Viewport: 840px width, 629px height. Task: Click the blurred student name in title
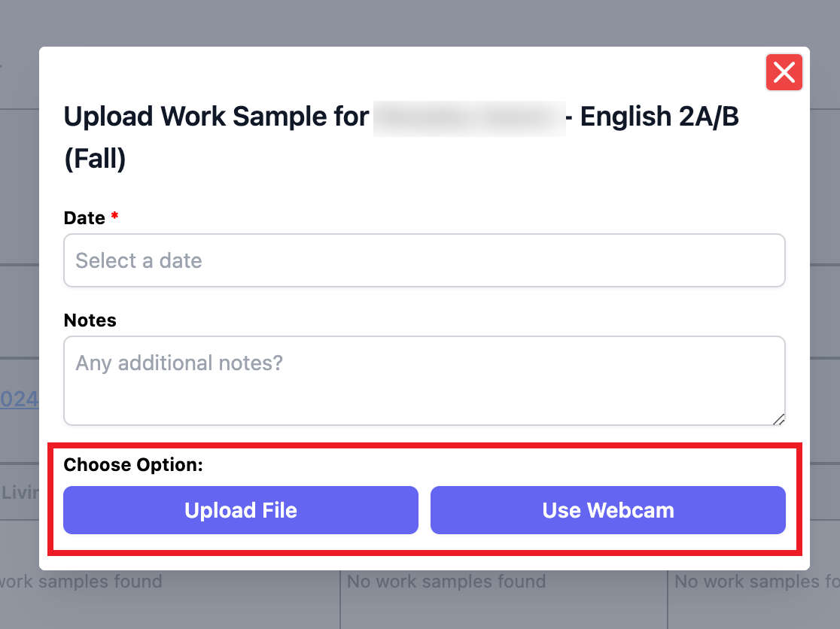coord(469,118)
